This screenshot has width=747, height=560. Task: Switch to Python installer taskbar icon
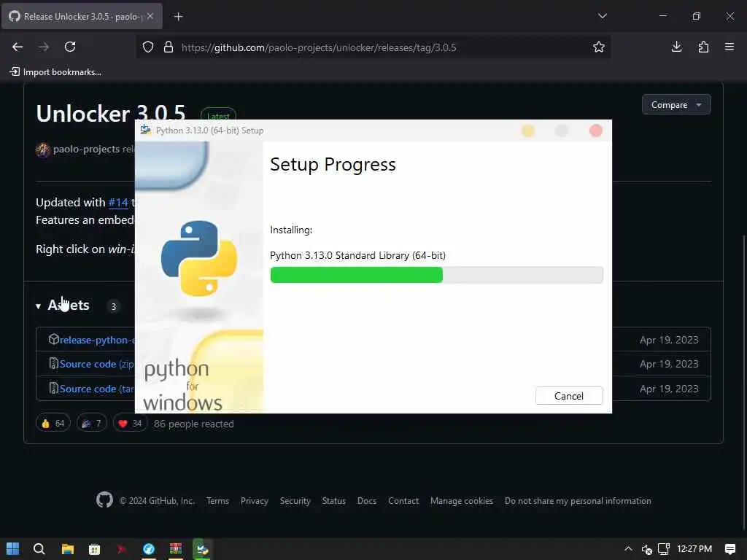[203, 549]
